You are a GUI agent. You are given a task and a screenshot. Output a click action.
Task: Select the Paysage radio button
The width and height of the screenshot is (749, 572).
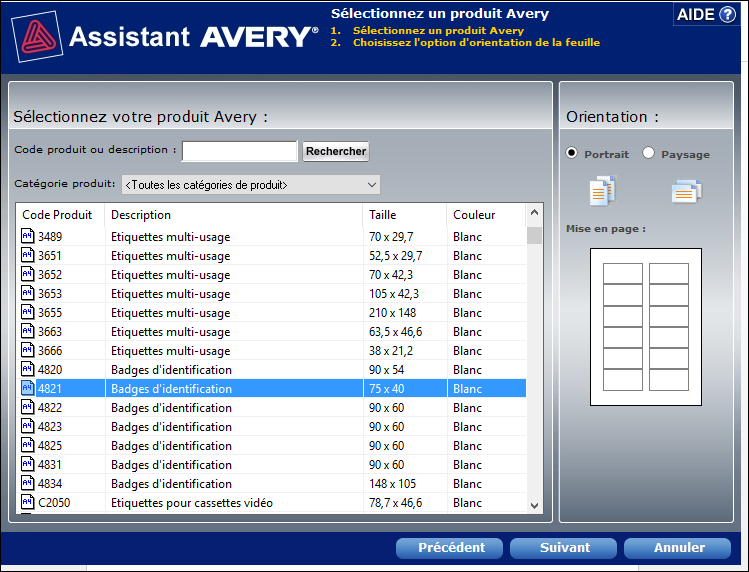point(648,153)
